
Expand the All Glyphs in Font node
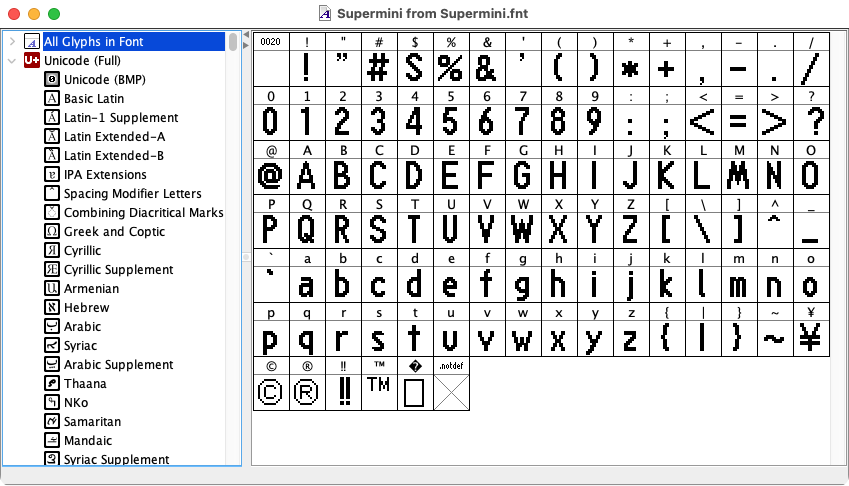coord(12,42)
